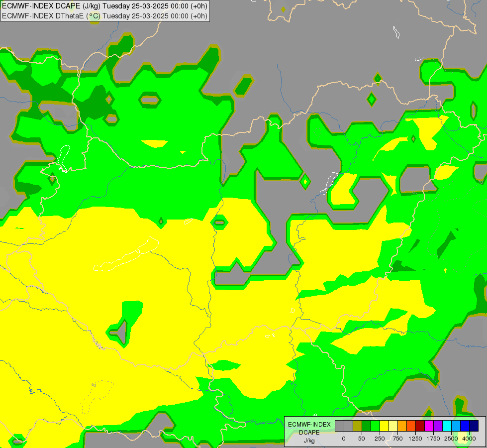Click the ECMWF-INDEX label in legend box
This screenshot has height=448, width=487.
click(x=309, y=425)
